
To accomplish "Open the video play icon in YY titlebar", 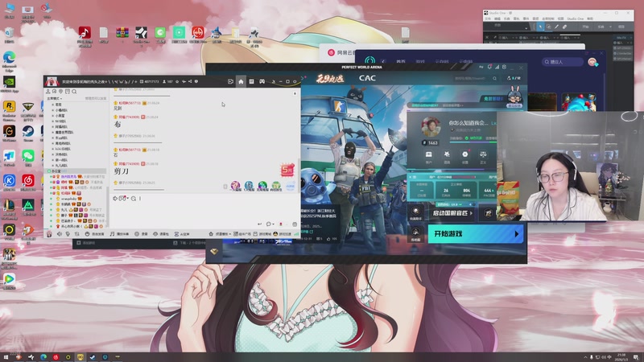I will (230, 81).
